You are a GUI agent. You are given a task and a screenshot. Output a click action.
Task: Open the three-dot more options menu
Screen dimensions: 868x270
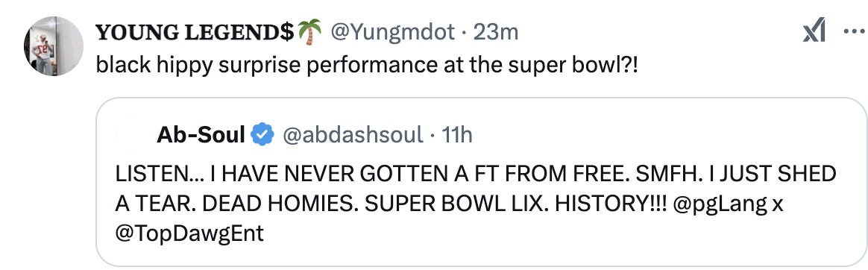point(854,31)
